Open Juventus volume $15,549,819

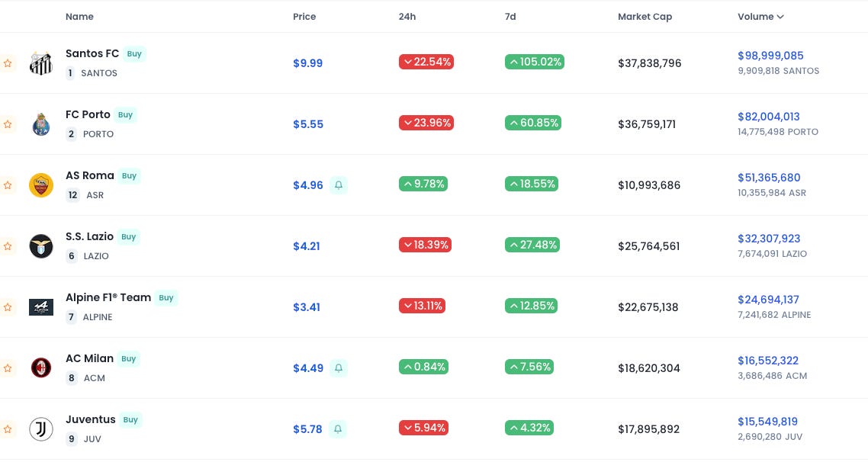768,421
